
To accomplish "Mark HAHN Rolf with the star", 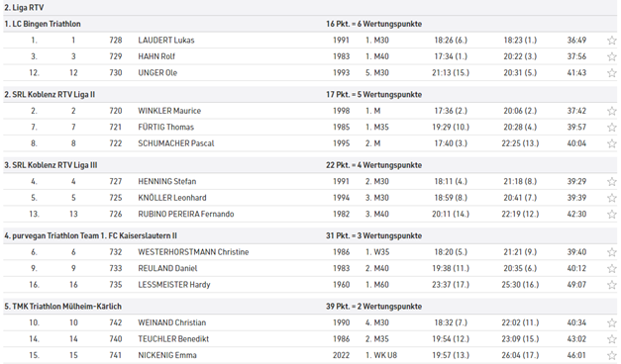I will click(611, 56).
